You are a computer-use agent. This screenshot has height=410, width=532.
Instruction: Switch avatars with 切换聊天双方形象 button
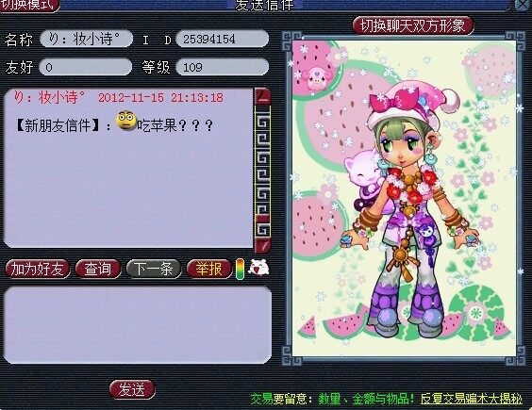coord(412,25)
